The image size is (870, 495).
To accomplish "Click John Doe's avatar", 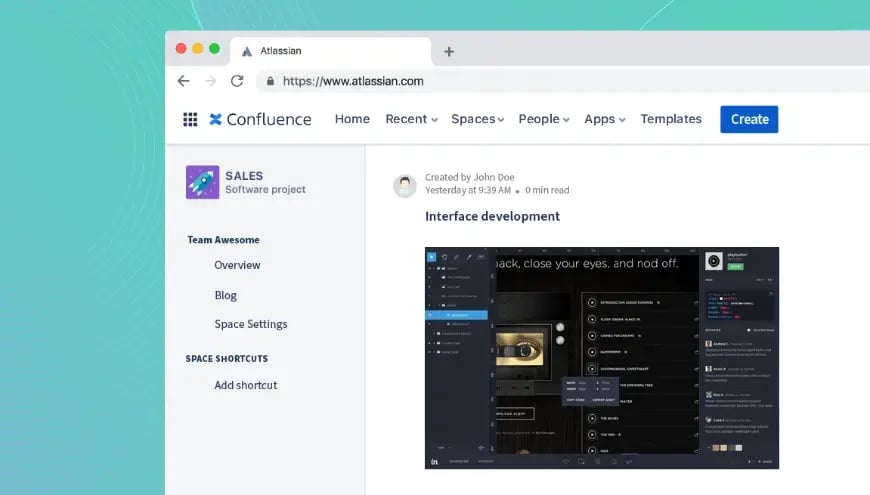I will click(404, 185).
